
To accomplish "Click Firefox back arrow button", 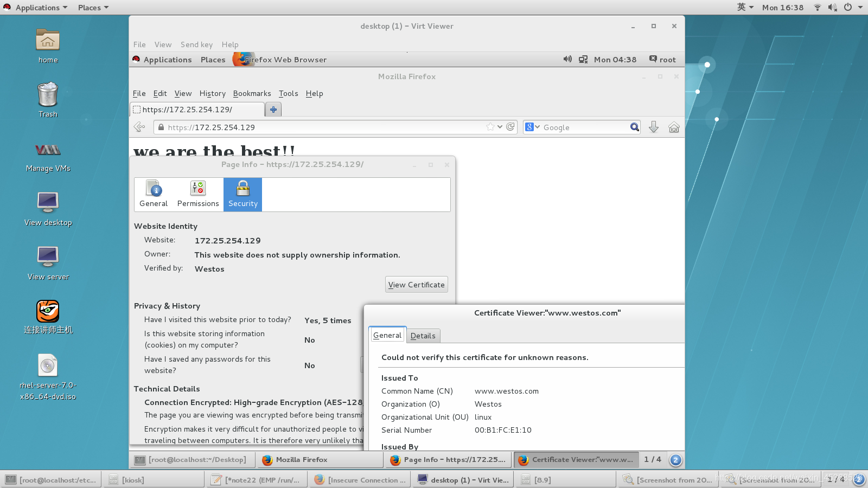I will 139,127.
